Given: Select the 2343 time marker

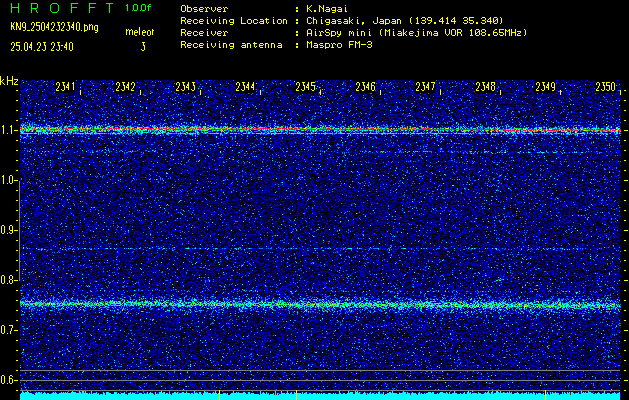Looking at the screenshot, I should (185, 87).
